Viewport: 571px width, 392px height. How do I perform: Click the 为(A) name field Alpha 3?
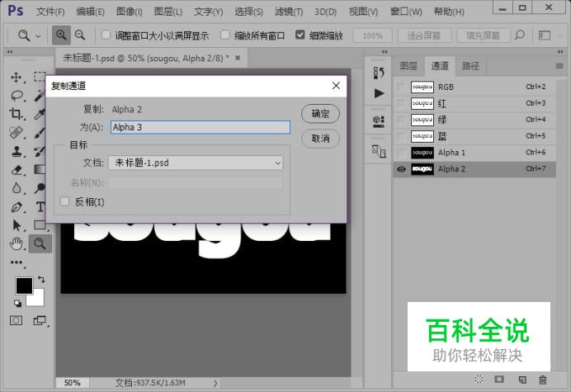[201, 127]
